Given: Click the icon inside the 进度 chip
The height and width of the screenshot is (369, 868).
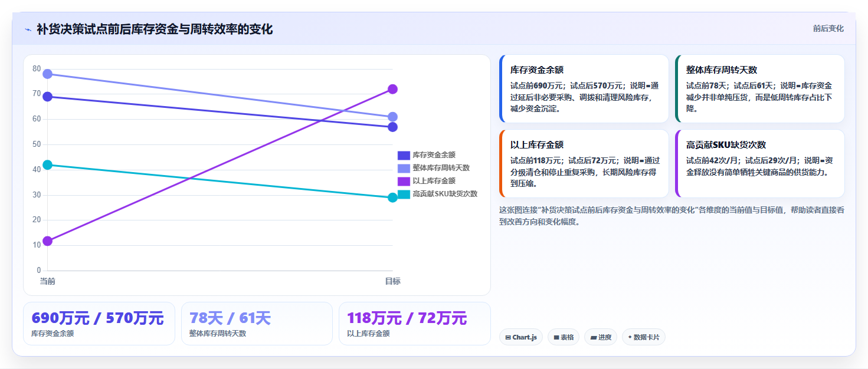Looking at the screenshot, I should 594,338.
